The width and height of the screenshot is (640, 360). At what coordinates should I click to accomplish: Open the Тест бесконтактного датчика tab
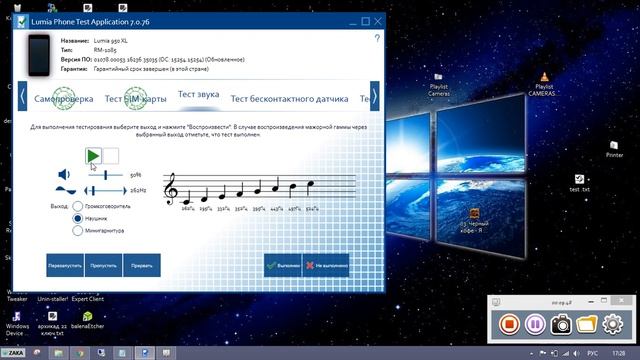pos(289,99)
